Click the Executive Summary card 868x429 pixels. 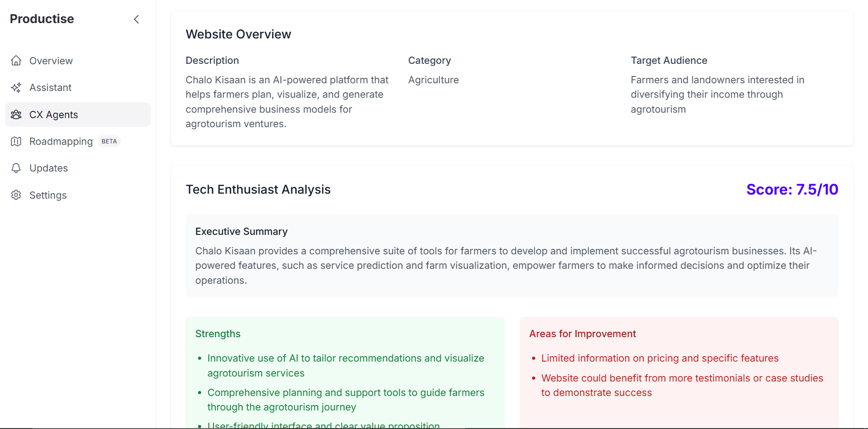512,256
